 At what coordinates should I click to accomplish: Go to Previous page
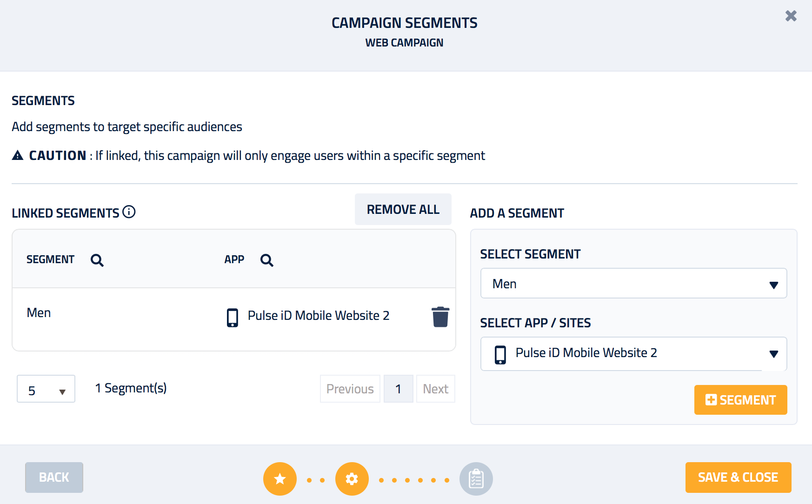coord(350,389)
